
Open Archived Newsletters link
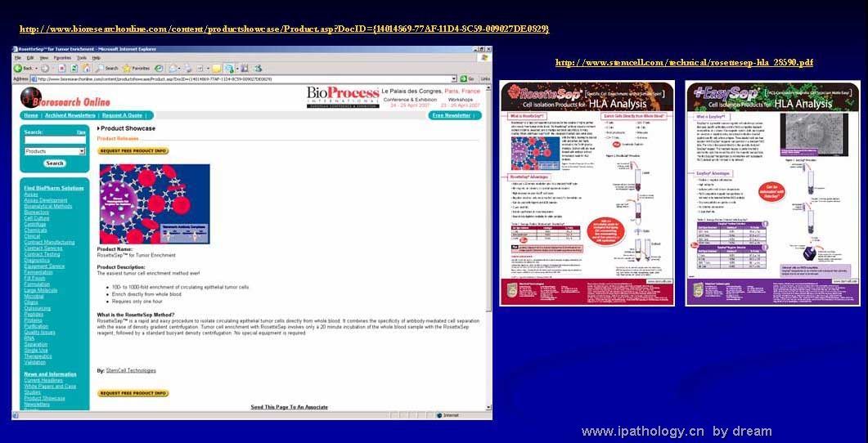coord(70,115)
